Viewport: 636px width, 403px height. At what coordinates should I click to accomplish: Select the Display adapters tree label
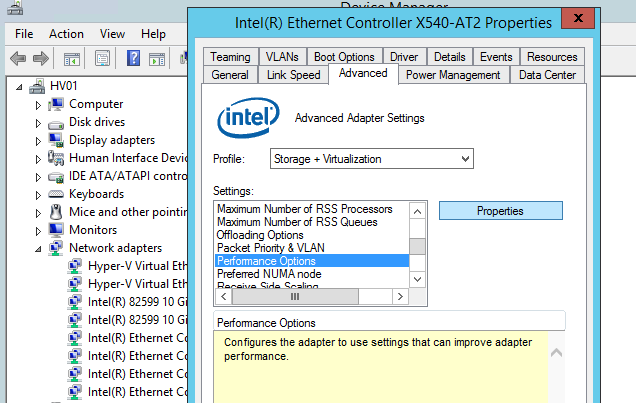(112, 140)
